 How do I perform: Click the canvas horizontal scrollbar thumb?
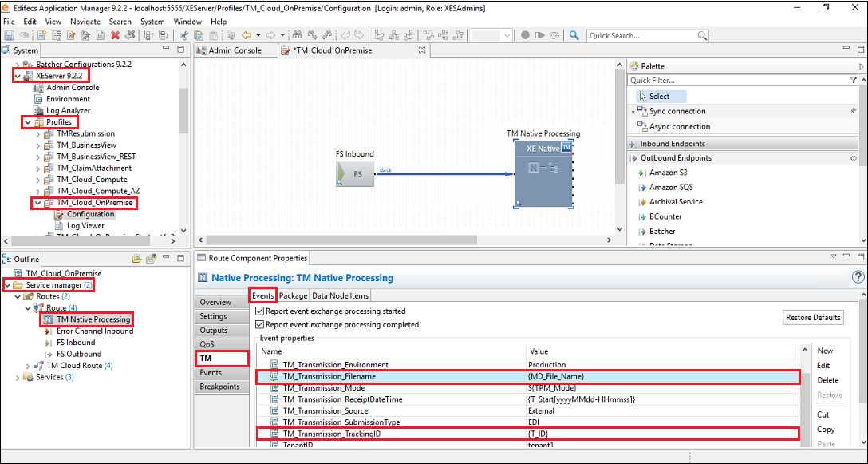coord(340,240)
